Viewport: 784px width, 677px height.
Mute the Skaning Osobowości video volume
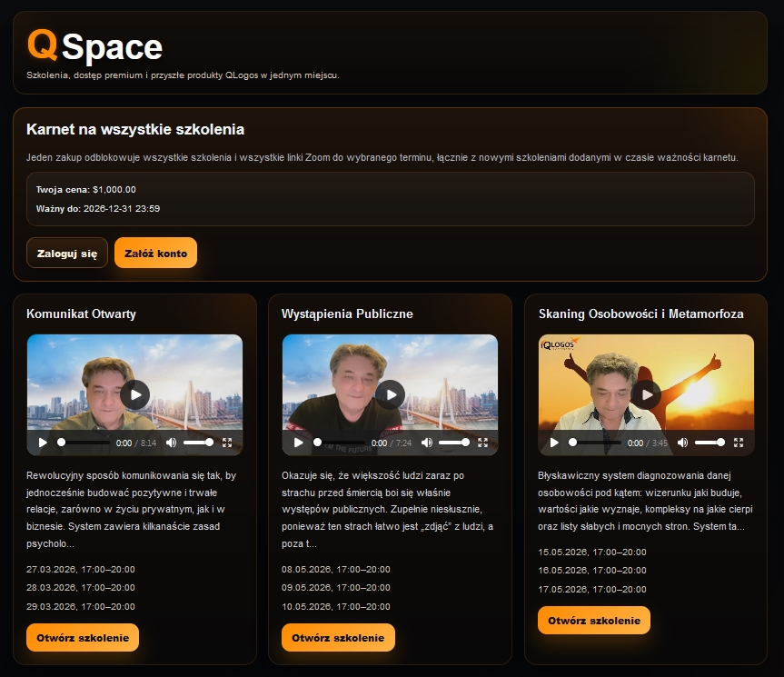[684, 443]
